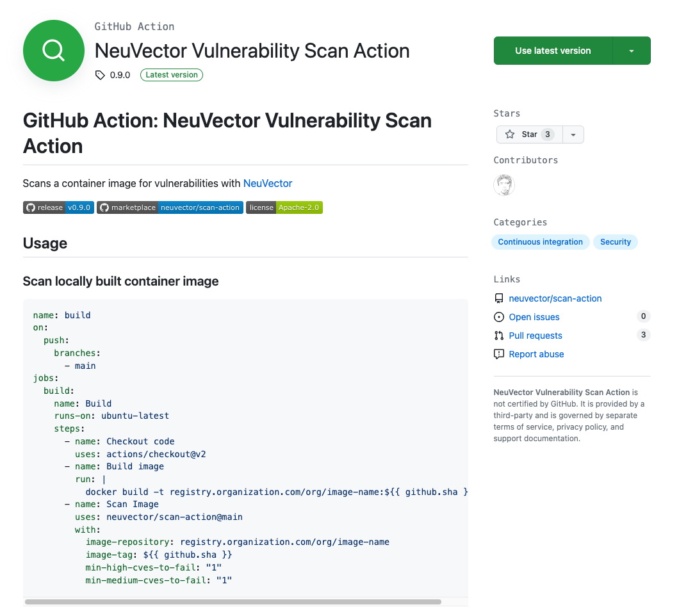Viewport: 679px width, 616px height.
Task: Click the tag icon beside version 0.9.0
Action: (100, 75)
